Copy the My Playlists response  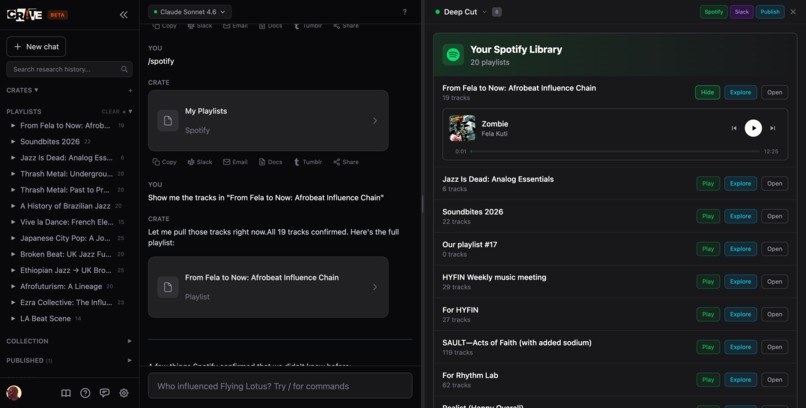(164, 162)
